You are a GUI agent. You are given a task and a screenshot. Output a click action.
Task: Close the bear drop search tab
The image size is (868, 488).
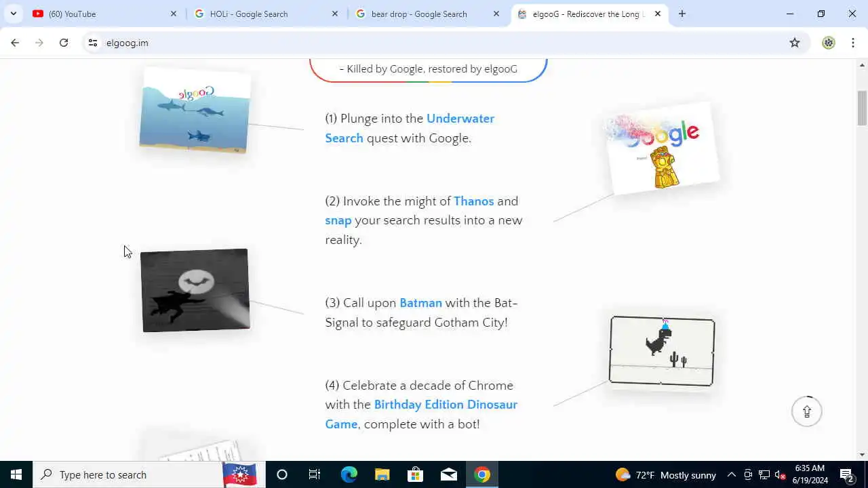[x=496, y=14]
